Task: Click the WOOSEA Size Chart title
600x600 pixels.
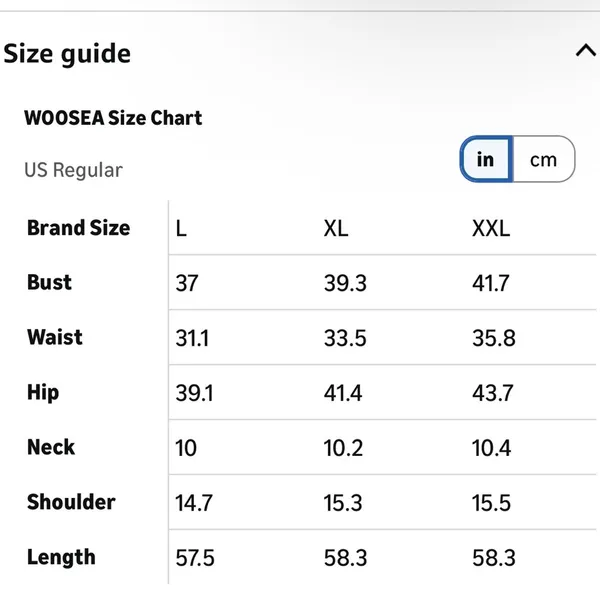Action: pos(113,117)
